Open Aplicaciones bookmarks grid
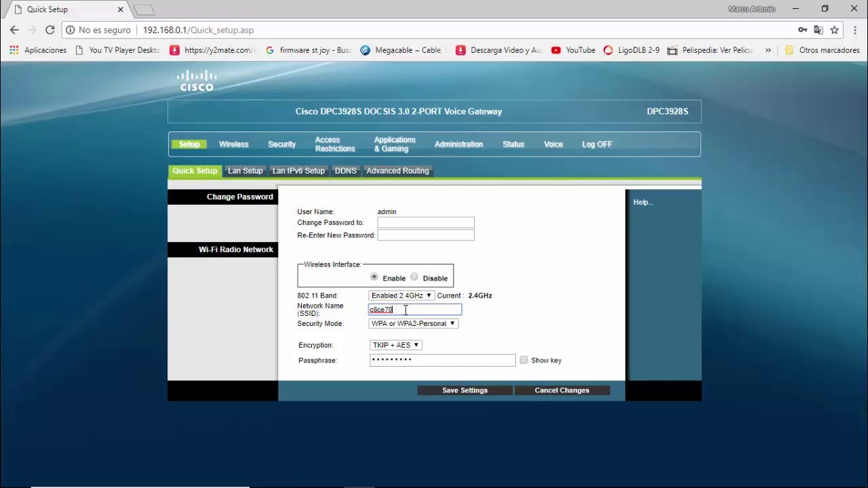The image size is (868, 488). (x=38, y=50)
